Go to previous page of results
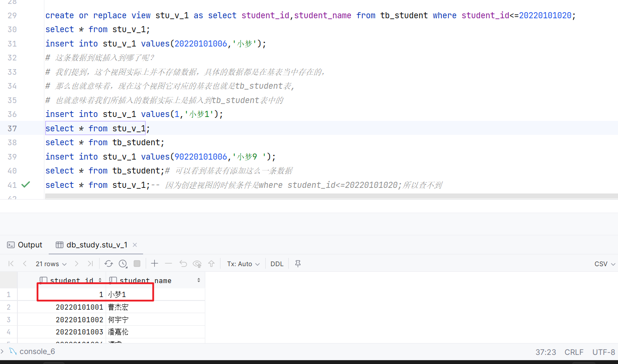This screenshot has height=364, width=618. coord(25,264)
